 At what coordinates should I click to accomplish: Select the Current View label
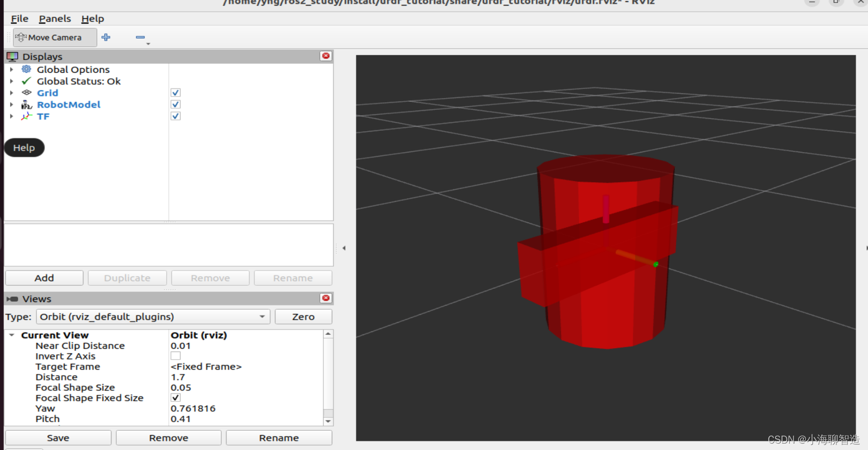[55, 335]
